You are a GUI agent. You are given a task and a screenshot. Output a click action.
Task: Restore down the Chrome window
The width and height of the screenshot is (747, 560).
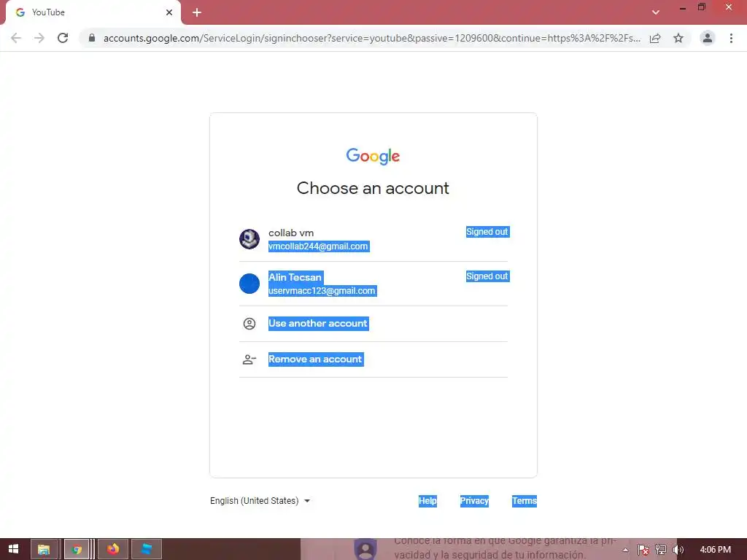[702, 7]
